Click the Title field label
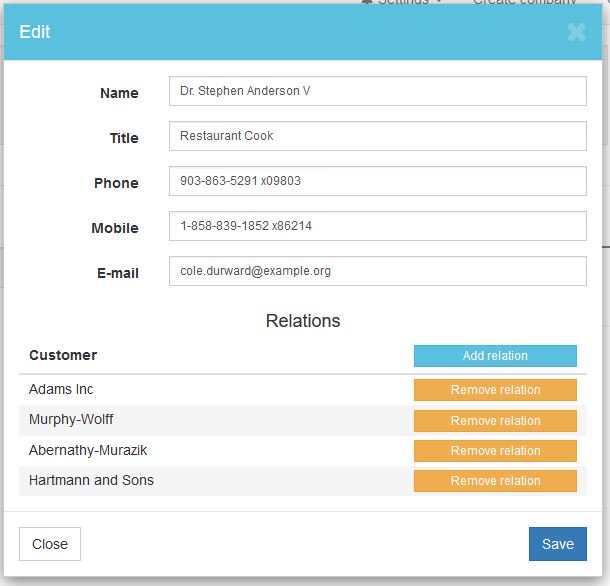Screen dimensions: 610x586 pyautogui.click(x=124, y=138)
